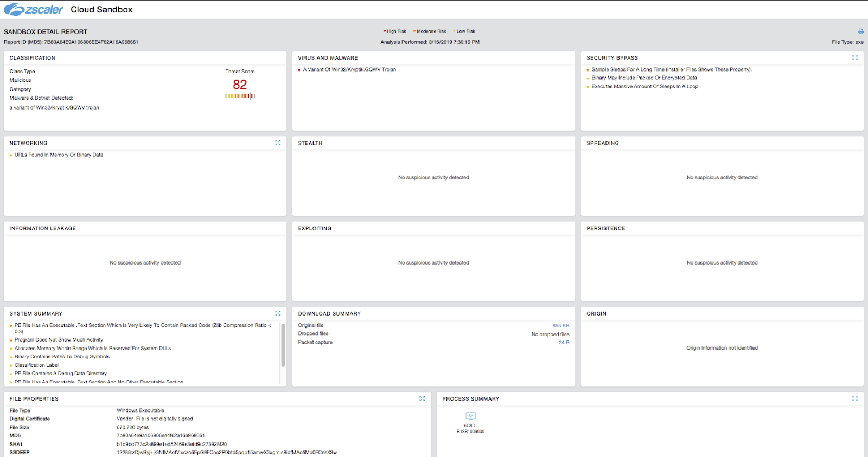Click the threat score number 82
The height and width of the screenshot is (457, 868).
point(240,85)
